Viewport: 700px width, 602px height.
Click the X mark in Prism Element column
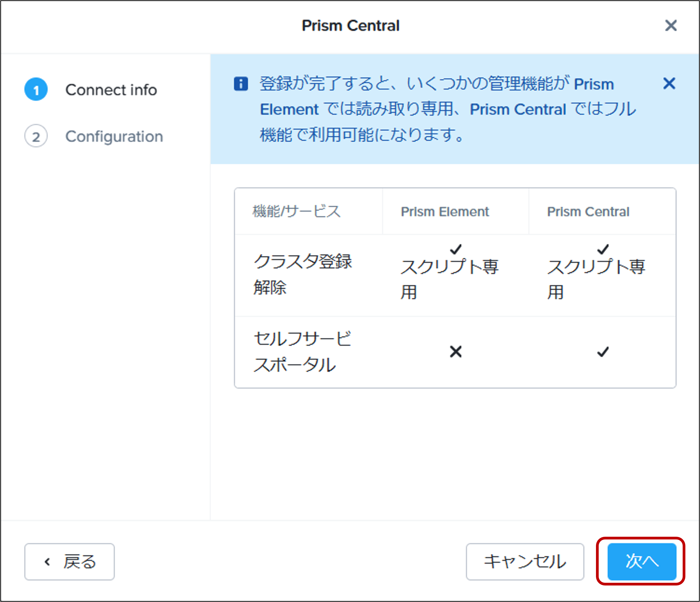coord(456,352)
